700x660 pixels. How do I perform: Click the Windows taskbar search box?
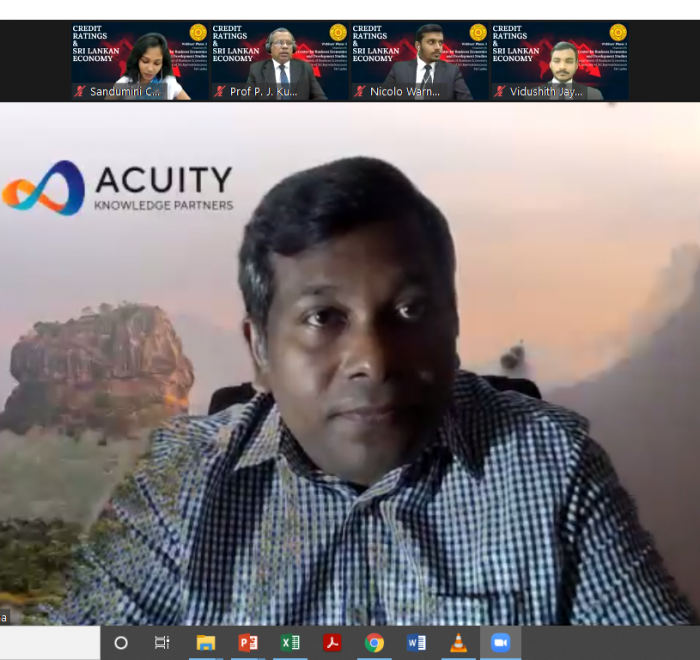click(50, 643)
